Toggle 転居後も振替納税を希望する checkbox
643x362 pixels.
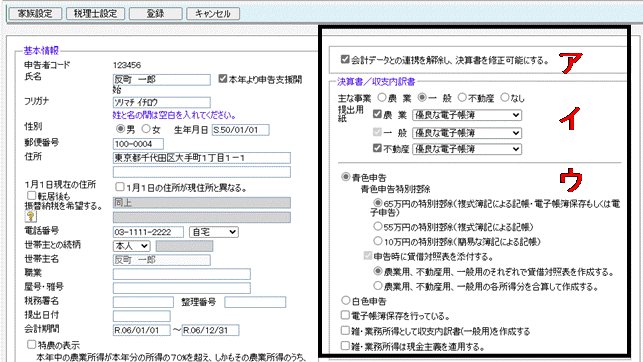[31, 196]
